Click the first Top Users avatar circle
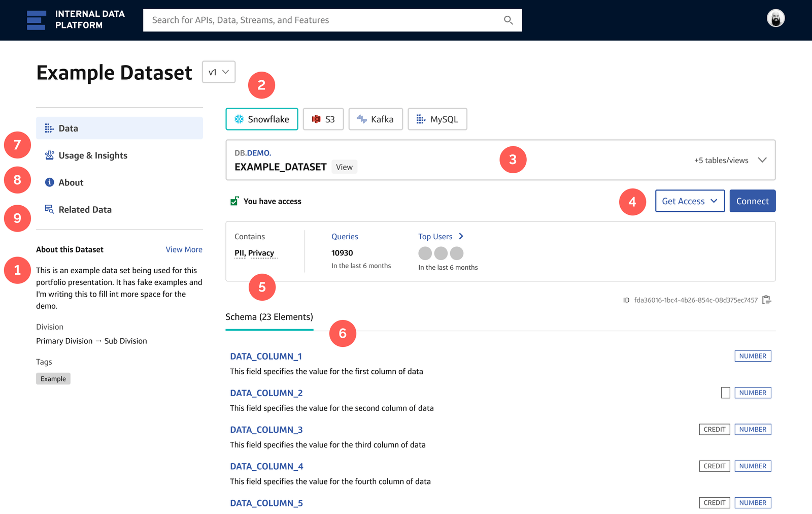This screenshot has width=812, height=514. click(x=425, y=253)
